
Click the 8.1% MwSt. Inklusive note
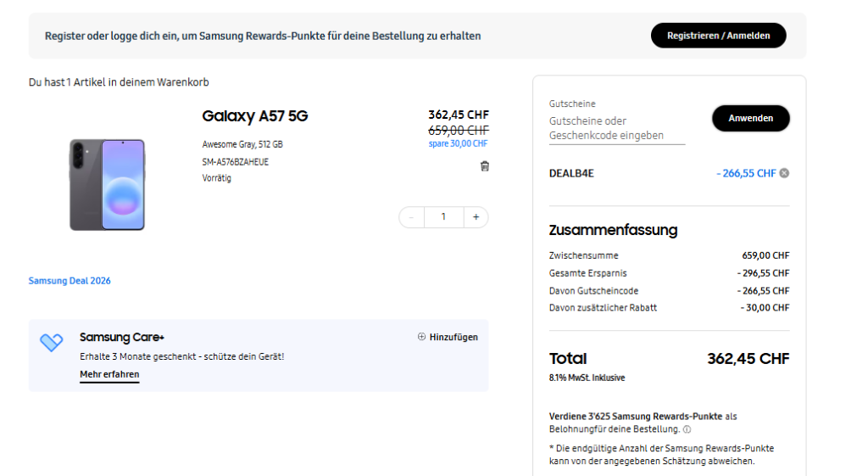coord(587,378)
